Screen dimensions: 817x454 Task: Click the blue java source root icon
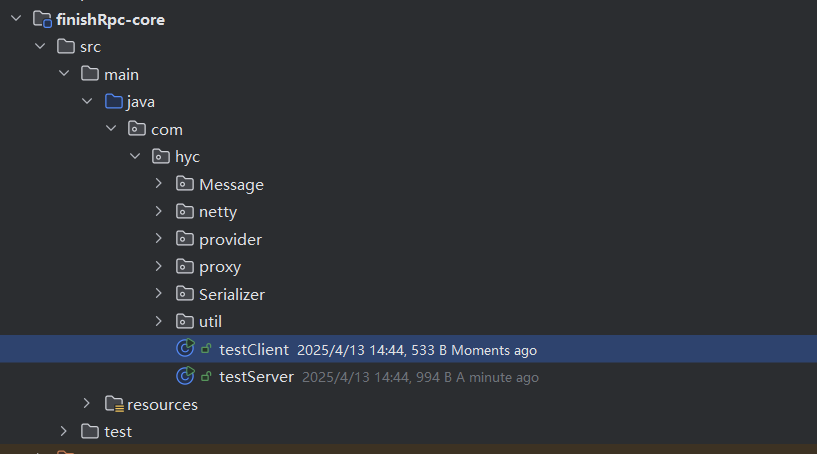point(114,101)
